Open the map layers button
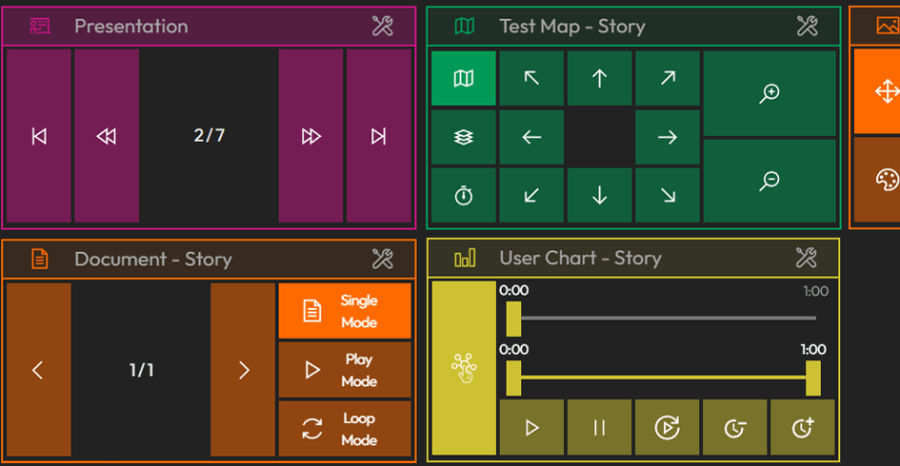 (464, 137)
